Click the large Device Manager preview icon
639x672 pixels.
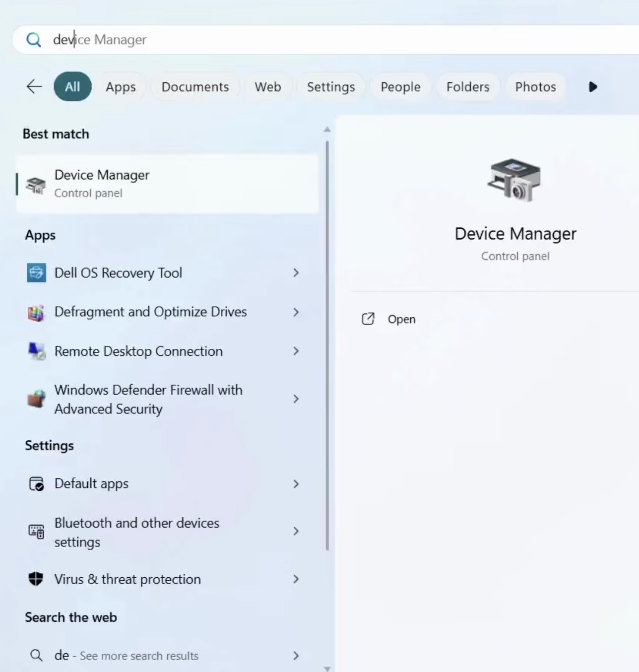(514, 180)
